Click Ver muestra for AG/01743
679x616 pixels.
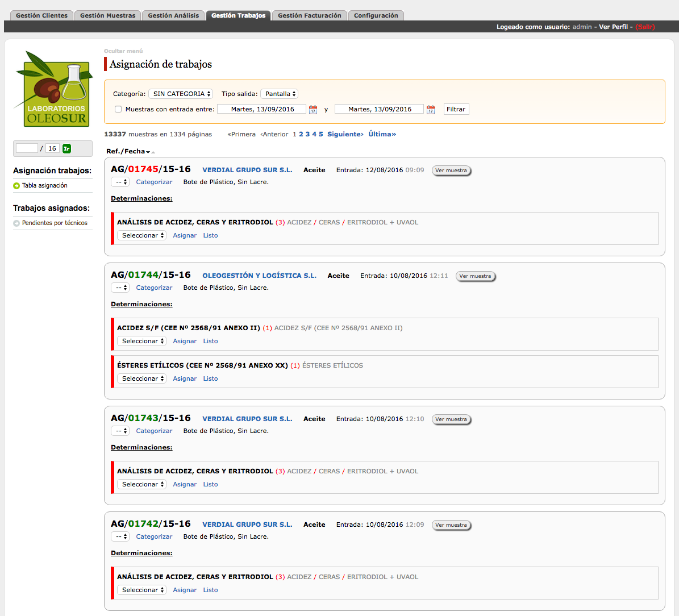click(x=451, y=419)
